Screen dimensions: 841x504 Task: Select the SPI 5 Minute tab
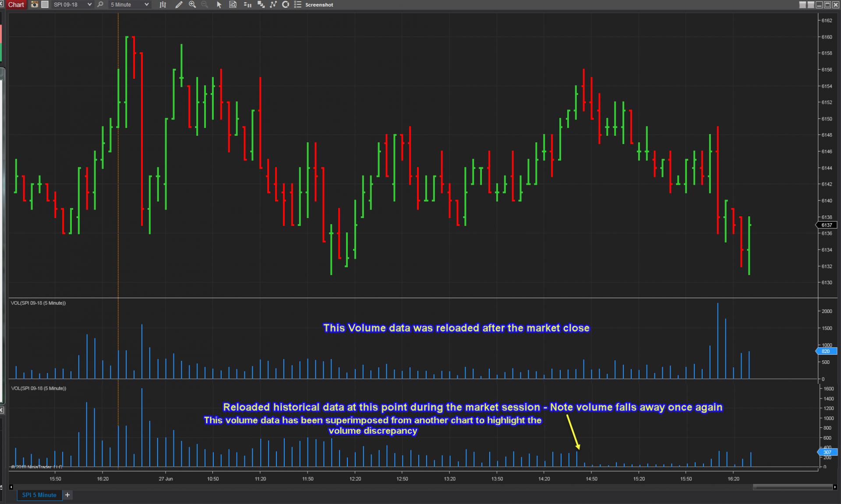tap(39, 495)
